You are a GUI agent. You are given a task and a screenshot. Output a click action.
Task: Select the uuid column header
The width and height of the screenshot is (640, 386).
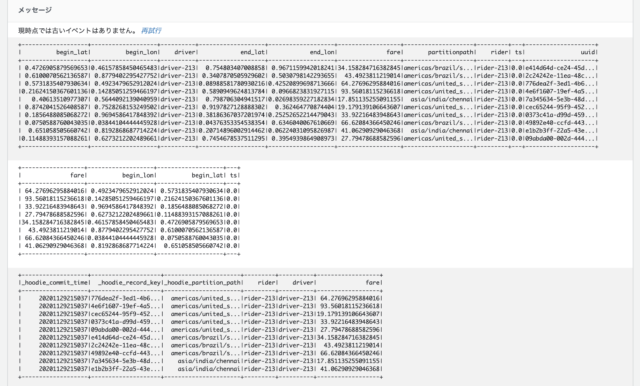[588, 52]
